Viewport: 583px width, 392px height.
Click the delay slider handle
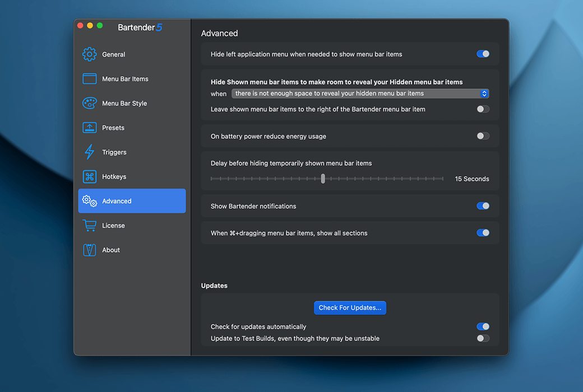point(323,179)
